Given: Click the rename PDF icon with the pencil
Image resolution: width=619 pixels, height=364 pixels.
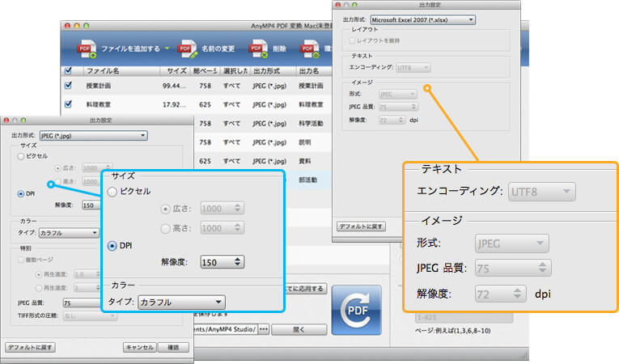Looking at the screenshot, I should click(187, 49).
